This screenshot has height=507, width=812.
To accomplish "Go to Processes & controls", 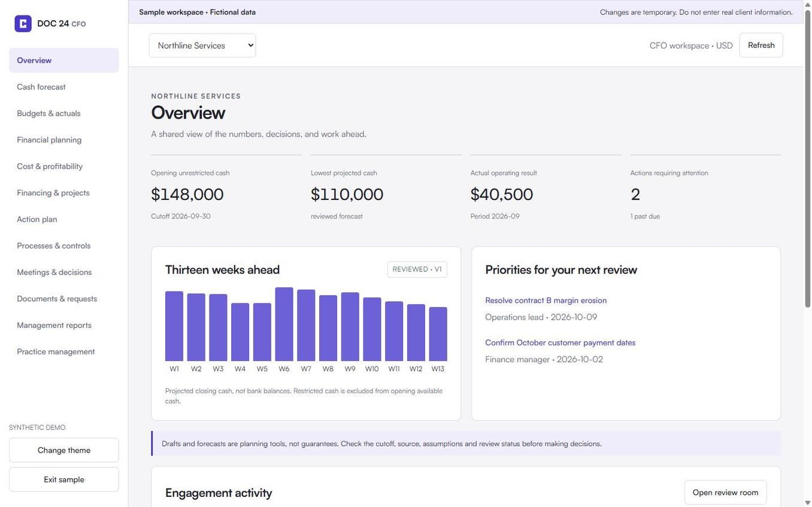I will tap(64, 245).
